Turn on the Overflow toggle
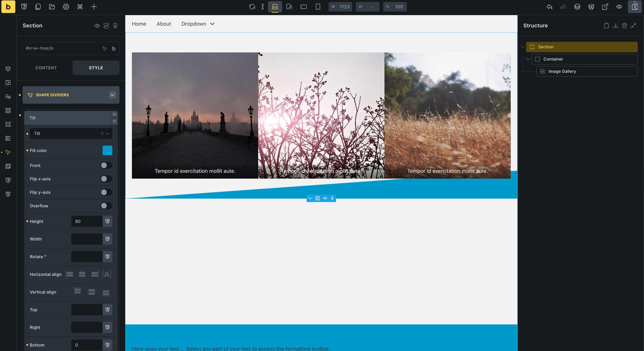 106,206
